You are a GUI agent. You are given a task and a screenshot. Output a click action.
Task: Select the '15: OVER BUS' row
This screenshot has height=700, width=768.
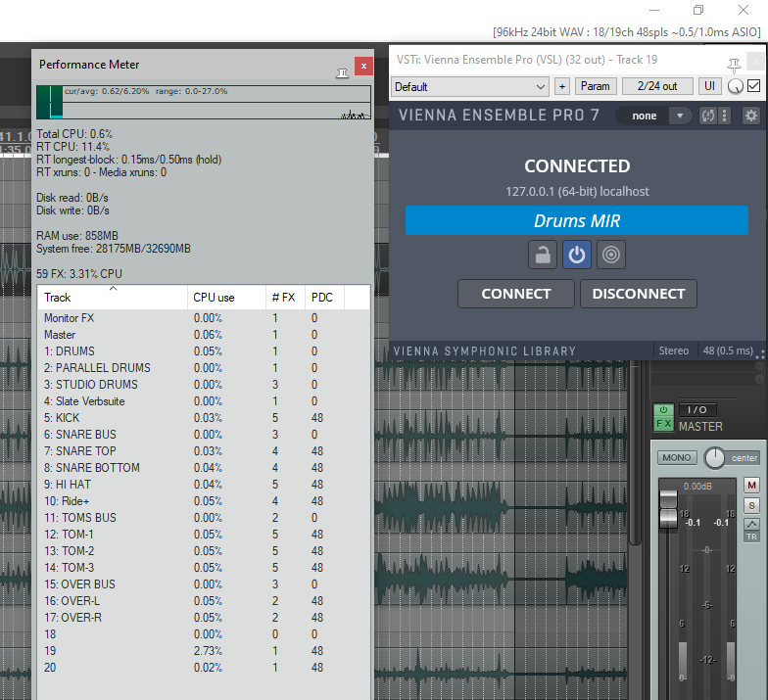pos(204,584)
